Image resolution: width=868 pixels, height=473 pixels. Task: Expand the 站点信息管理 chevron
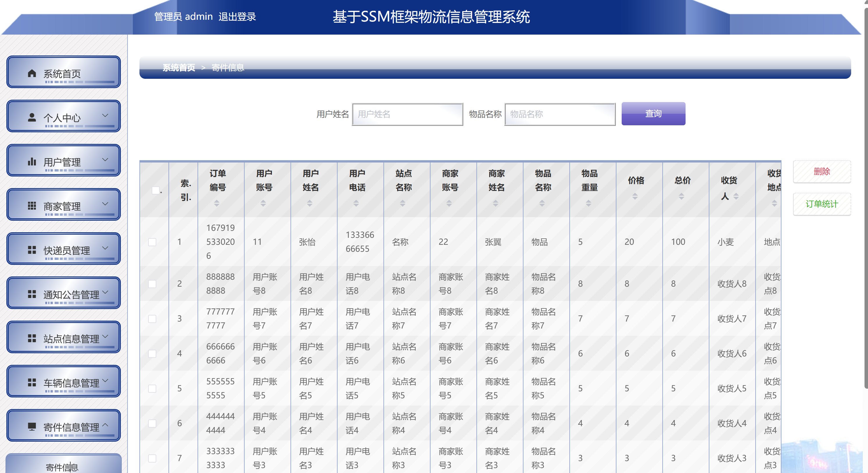(105, 336)
